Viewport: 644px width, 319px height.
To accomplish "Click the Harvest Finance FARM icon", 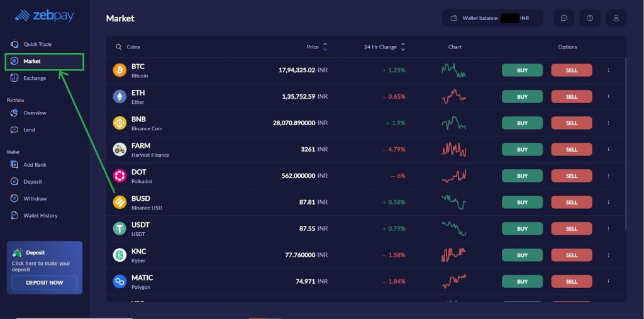I will click(119, 150).
